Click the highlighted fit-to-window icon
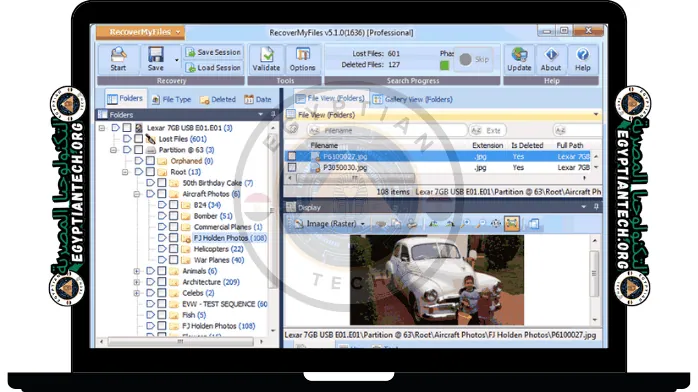The height and width of the screenshot is (392, 698). pyautogui.click(x=512, y=224)
